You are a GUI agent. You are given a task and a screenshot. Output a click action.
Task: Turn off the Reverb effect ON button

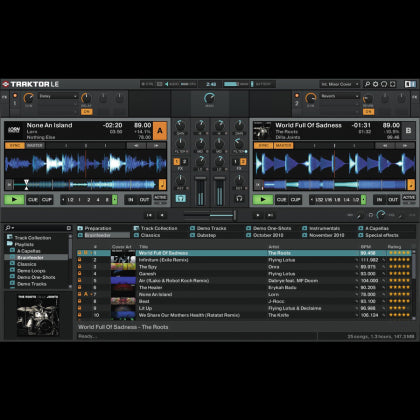click(368, 112)
